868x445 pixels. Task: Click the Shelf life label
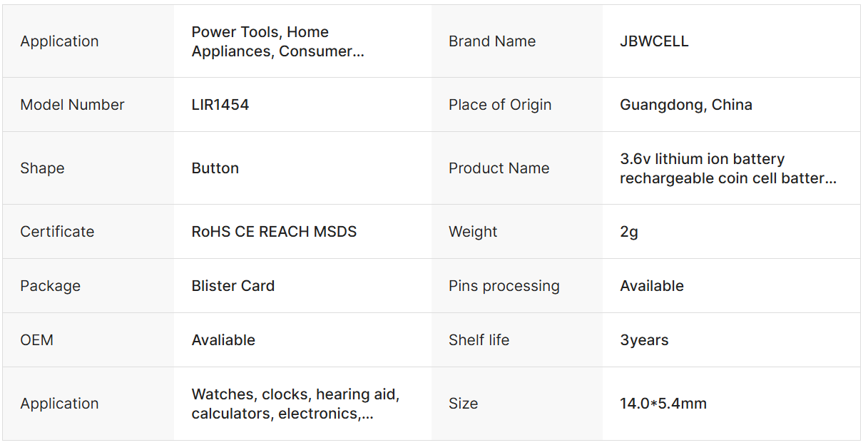(x=479, y=340)
